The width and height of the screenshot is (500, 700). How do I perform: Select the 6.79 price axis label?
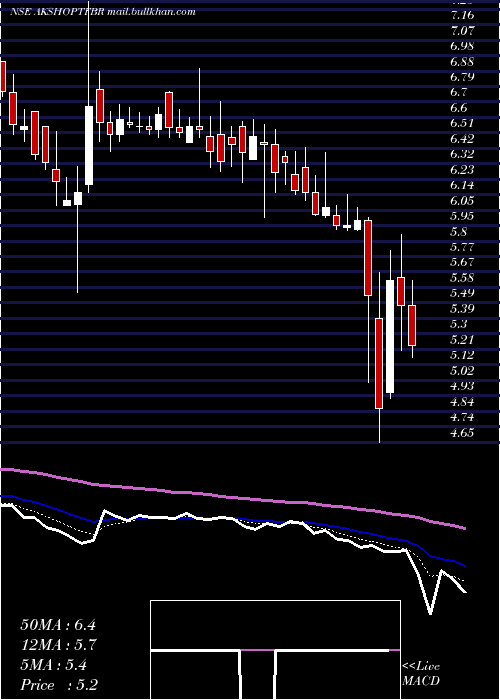click(x=463, y=77)
